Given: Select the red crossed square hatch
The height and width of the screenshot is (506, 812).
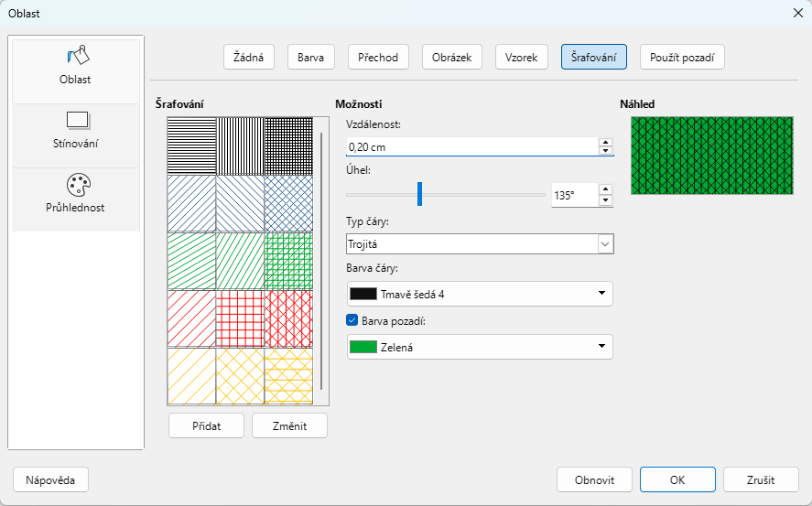Looking at the screenshot, I should [240, 318].
